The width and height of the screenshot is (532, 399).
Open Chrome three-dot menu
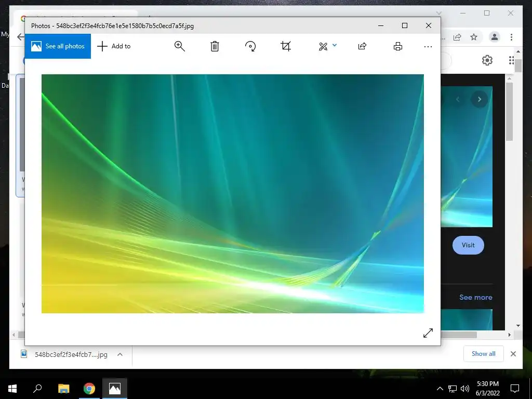pos(511,37)
